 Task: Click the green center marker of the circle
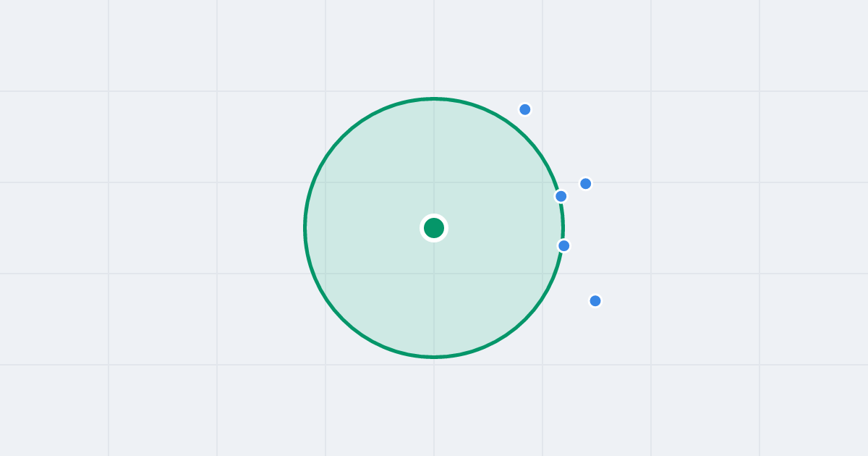(x=434, y=228)
